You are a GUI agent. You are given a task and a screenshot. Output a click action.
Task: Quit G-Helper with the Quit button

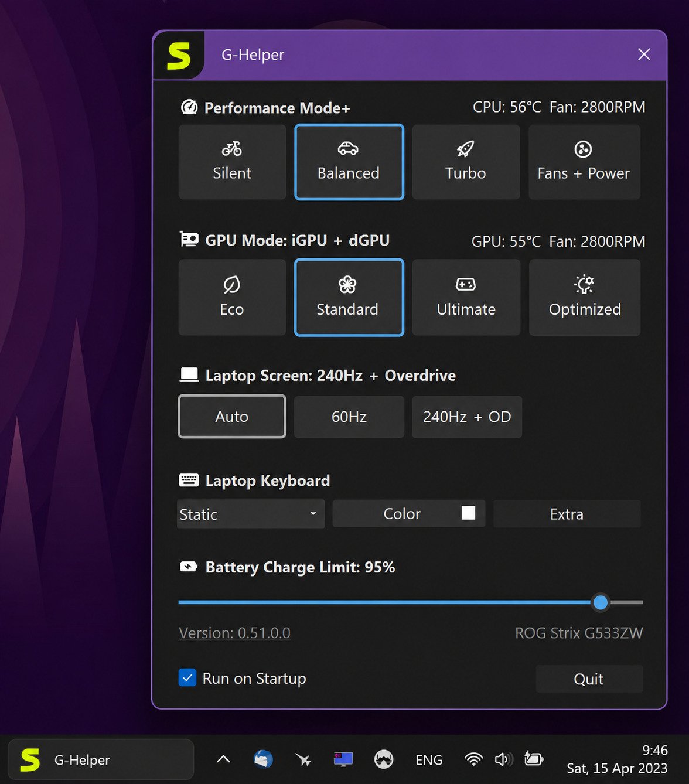click(589, 679)
